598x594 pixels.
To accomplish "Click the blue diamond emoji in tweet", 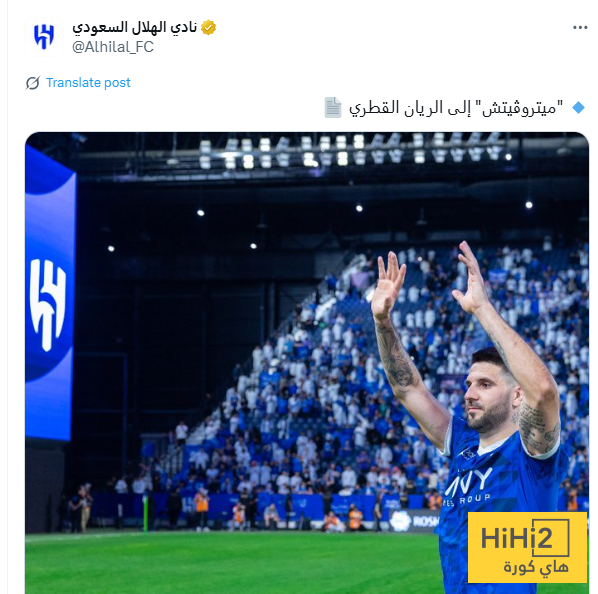I will [579, 108].
